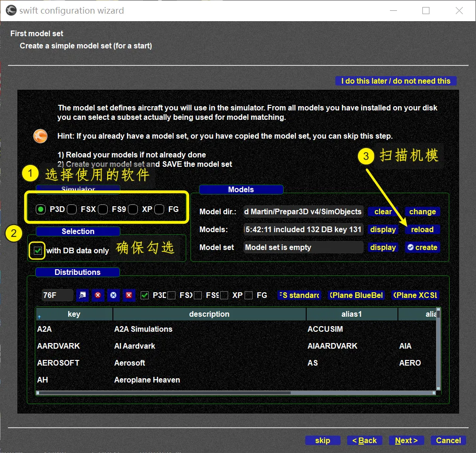The image size is (476, 453).
Task: Click the 'Model set is empty' field
Action: 303,248
